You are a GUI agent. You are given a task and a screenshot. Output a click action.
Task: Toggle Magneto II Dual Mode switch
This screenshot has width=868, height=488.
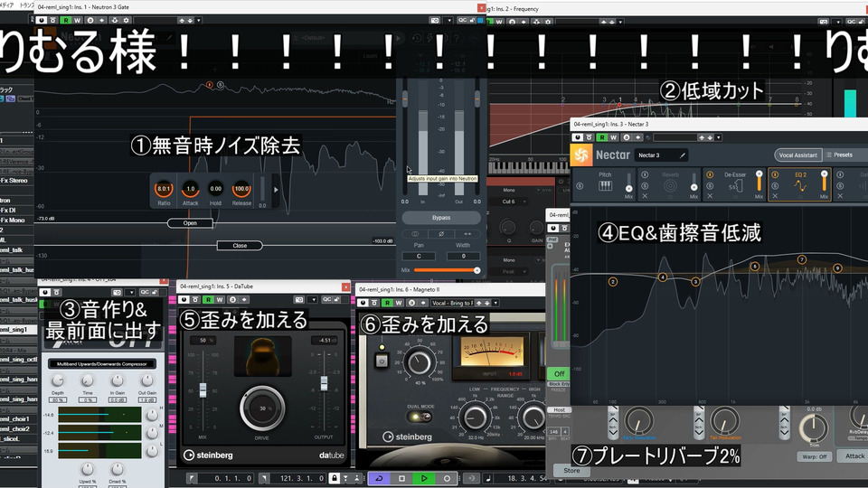420,416
